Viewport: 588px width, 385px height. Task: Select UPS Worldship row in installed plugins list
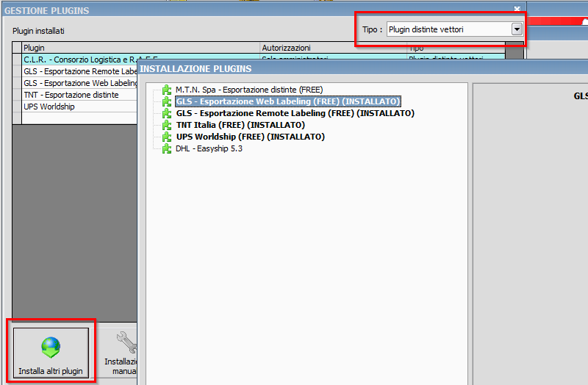tap(79, 107)
